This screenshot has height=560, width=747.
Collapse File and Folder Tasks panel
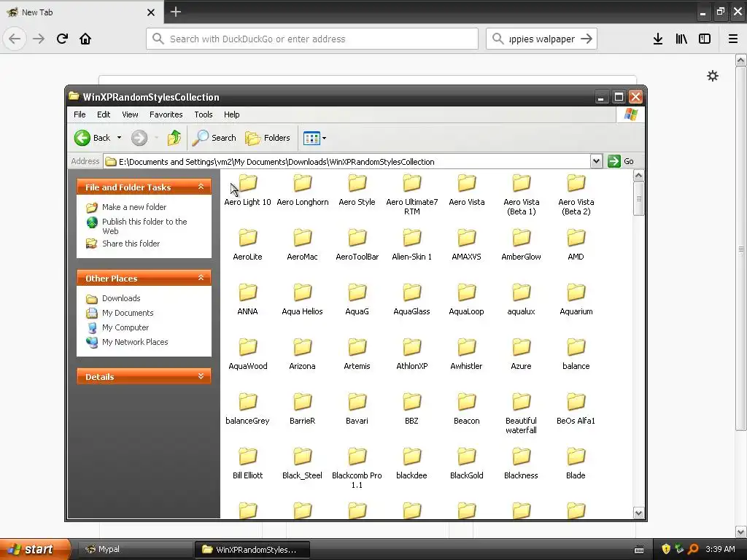201,187
